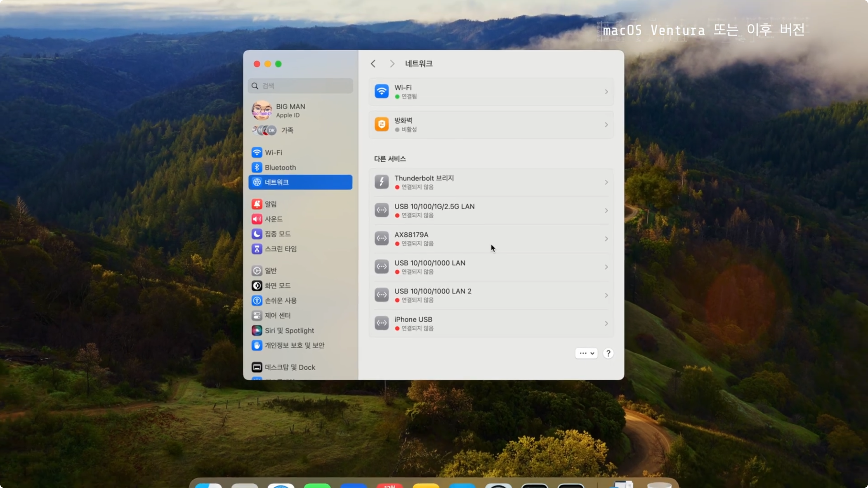Click the 방화벽 firewall shield icon
Viewport: 868px width, 488px height.
(x=381, y=125)
